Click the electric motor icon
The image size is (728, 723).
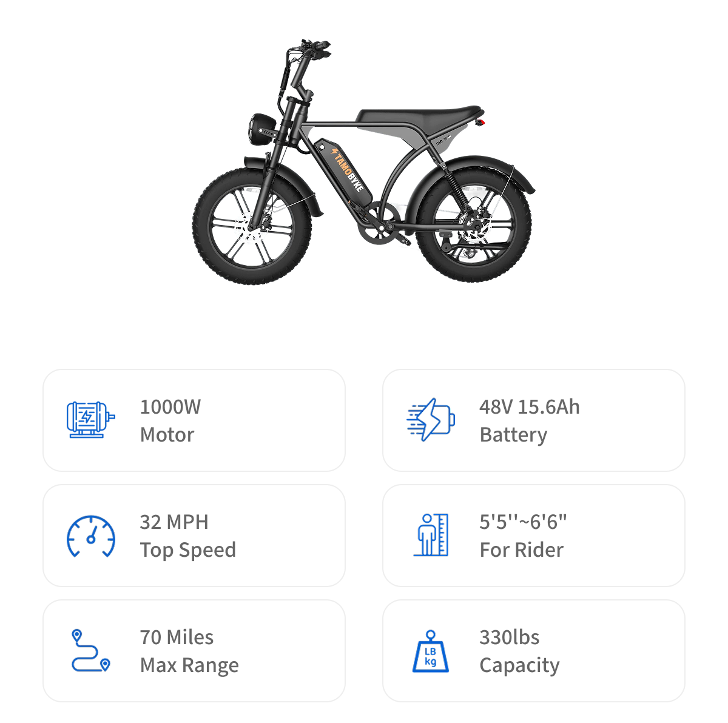(90, 420)
